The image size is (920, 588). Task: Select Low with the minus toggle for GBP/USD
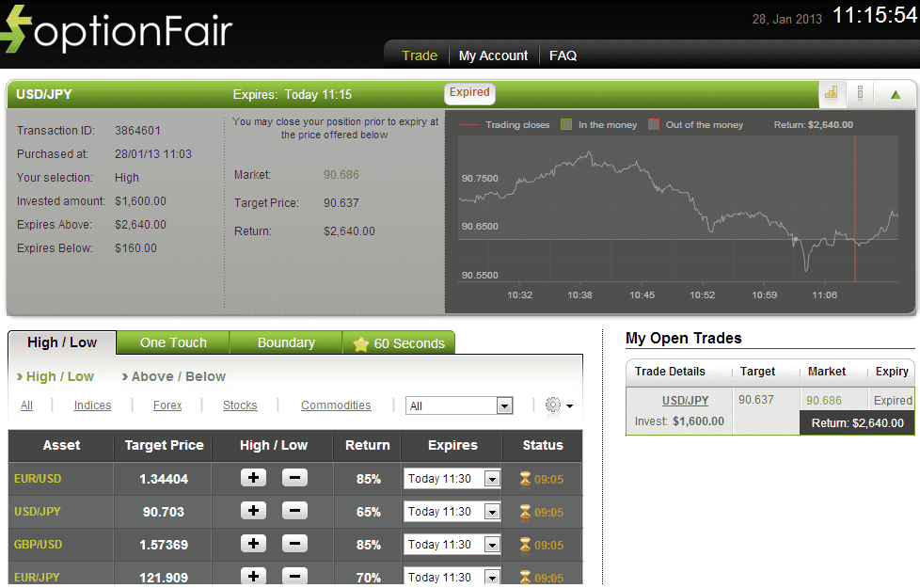point(294,544)
